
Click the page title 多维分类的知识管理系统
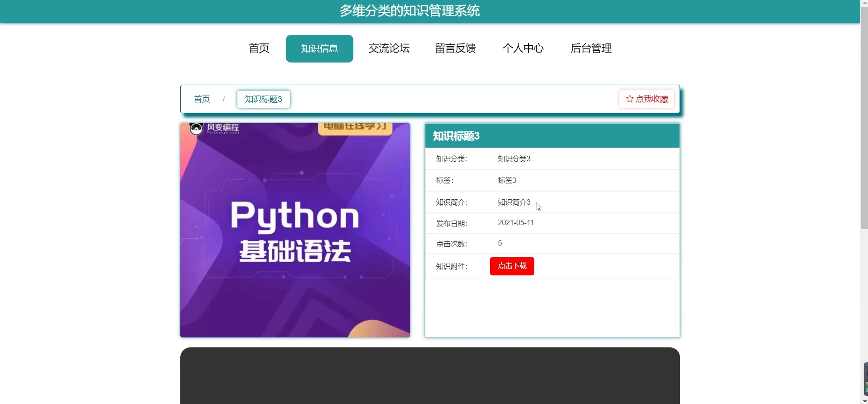[410, 11]
